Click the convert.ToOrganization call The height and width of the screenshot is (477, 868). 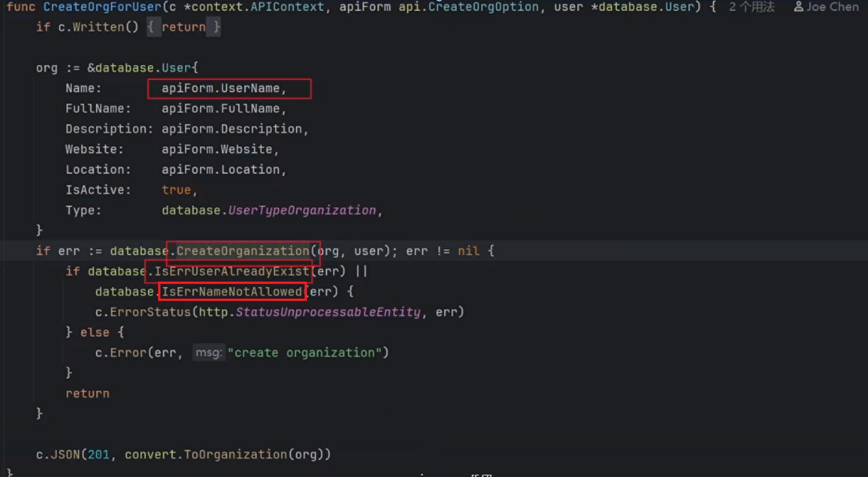click(x=205, y=455)
